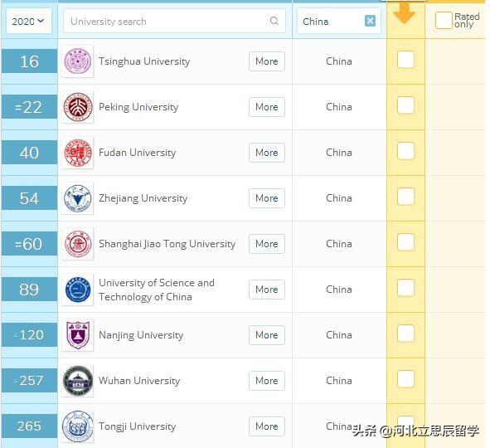Click rank =120 cell
The height and width of the screenshot is (448, 490).
point(29,335)
